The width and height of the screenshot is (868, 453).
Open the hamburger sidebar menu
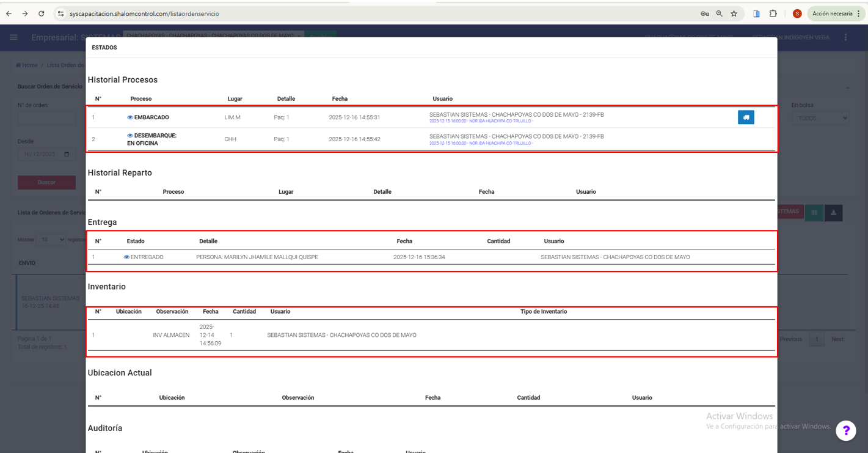[x=13, y=37]
